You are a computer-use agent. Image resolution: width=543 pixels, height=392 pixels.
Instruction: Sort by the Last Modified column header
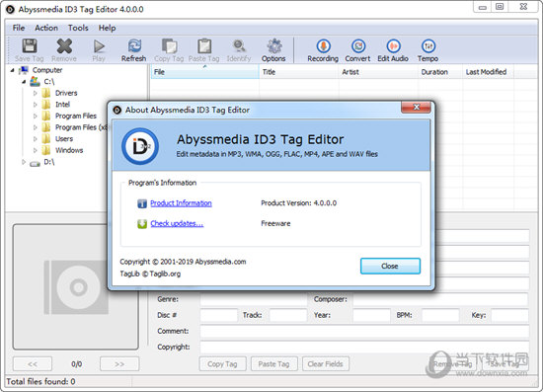[488, 72]
